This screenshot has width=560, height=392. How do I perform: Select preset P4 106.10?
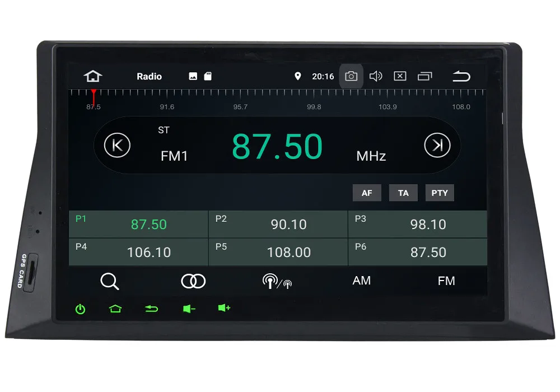138,252
